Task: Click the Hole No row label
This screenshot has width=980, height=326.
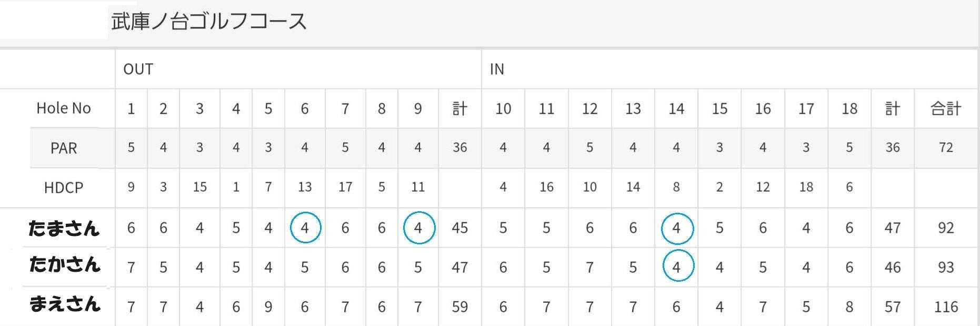Action: (63, 108)
